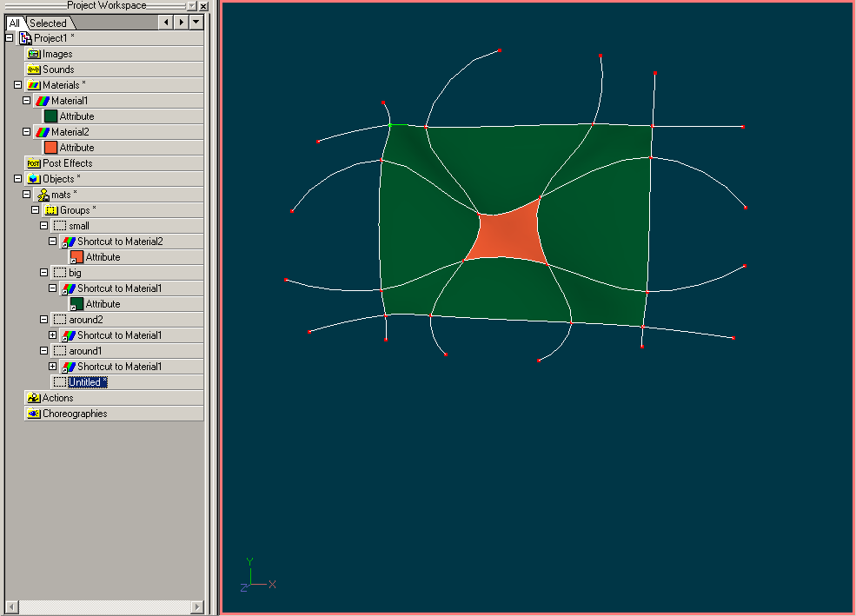The image size is (856, 616).
Task: Click the mats model icon
Action: pos(43,195)
